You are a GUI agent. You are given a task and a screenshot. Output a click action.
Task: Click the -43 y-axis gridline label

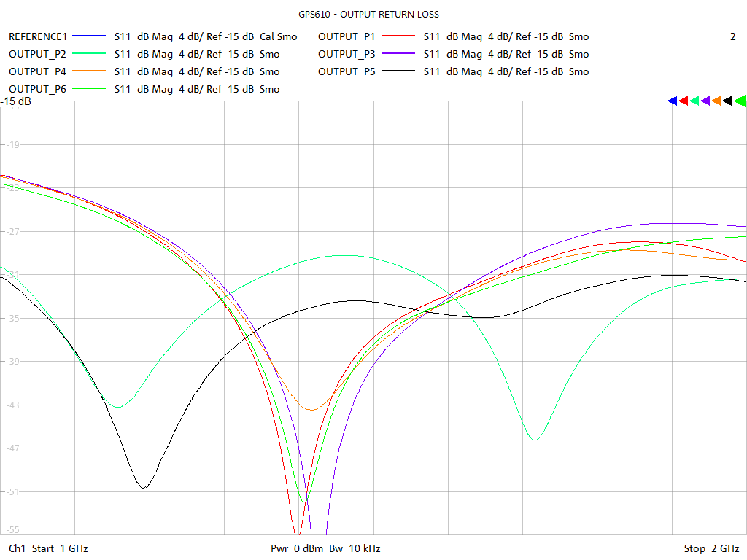(13, 405)
